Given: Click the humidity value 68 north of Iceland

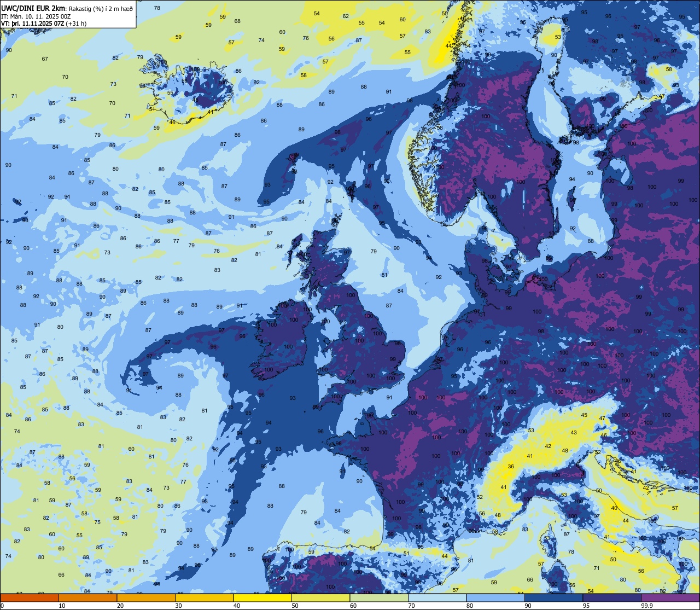Looking at the screenshot, I should tap(237, 21).
